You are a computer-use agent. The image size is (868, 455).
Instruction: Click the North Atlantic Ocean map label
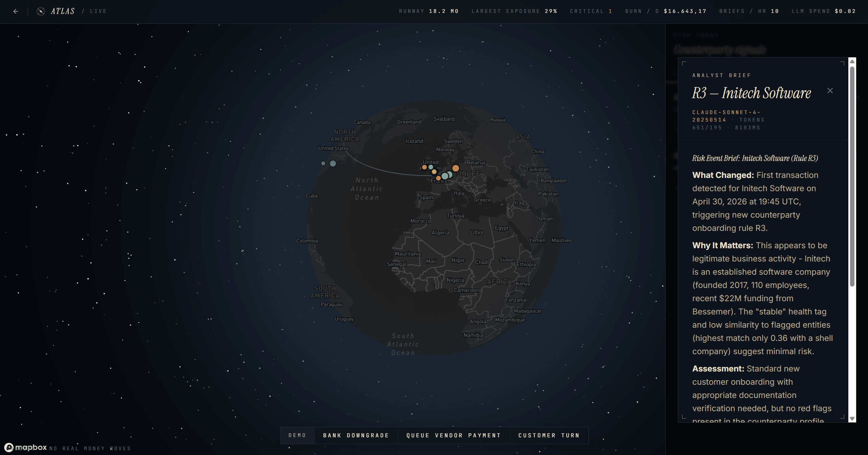point(367,189)
